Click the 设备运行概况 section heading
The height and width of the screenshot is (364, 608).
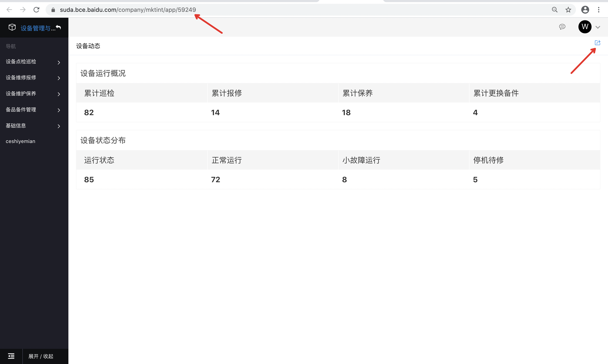pyautogui.click(x=103, y=73)
